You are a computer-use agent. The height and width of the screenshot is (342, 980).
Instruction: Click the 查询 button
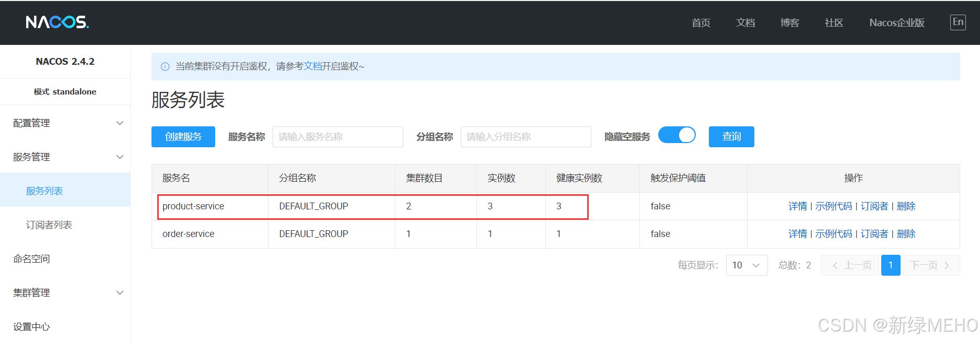[731, 137]
